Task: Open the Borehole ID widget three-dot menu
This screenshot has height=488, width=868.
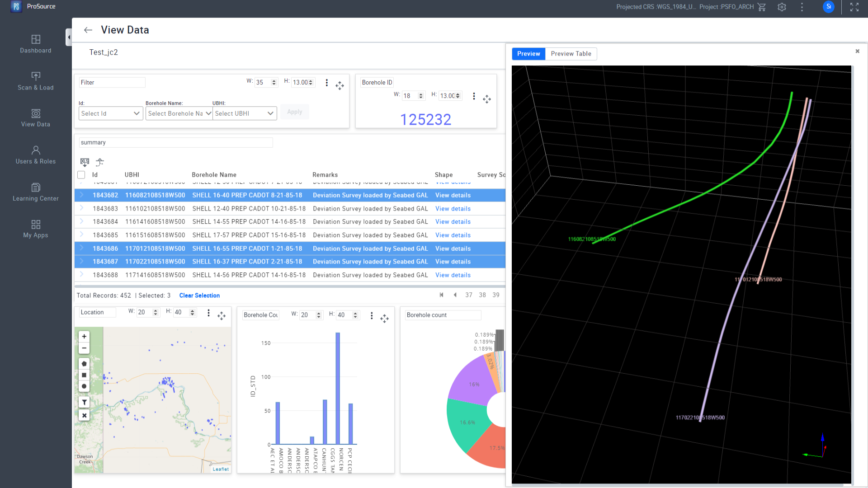Action: pos(474,96)
